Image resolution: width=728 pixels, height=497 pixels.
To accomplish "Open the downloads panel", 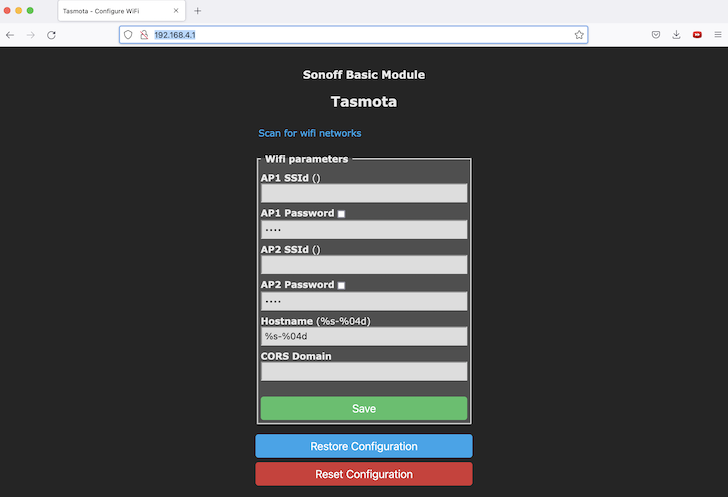I will (x=676, y=35).
